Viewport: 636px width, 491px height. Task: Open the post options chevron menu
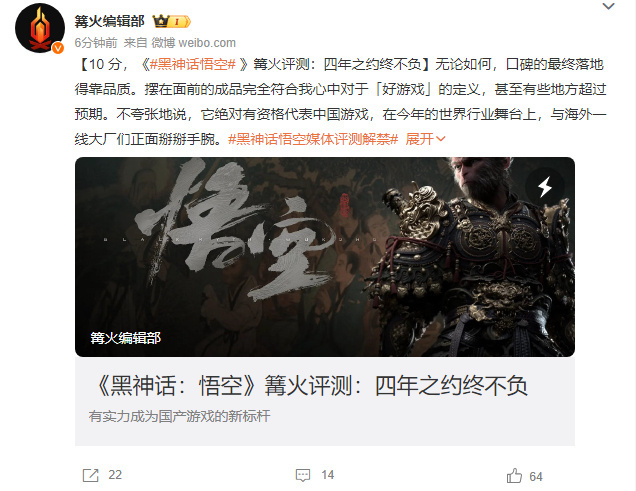(608, 6)
